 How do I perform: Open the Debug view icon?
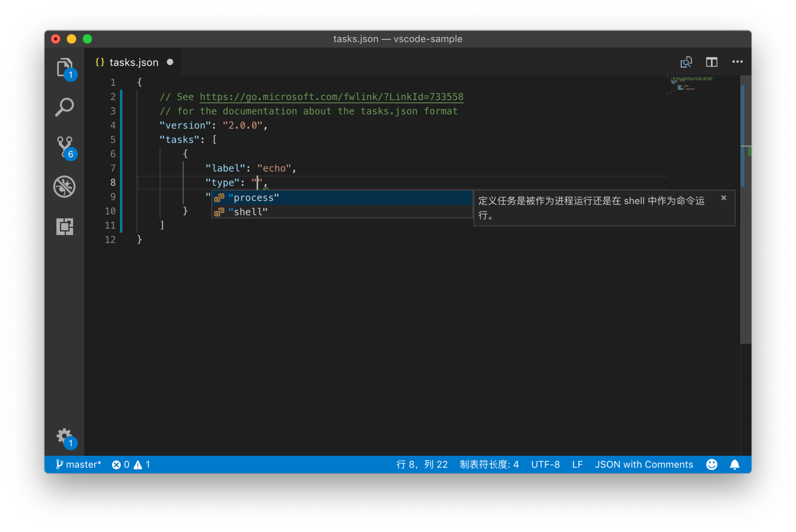64,186
